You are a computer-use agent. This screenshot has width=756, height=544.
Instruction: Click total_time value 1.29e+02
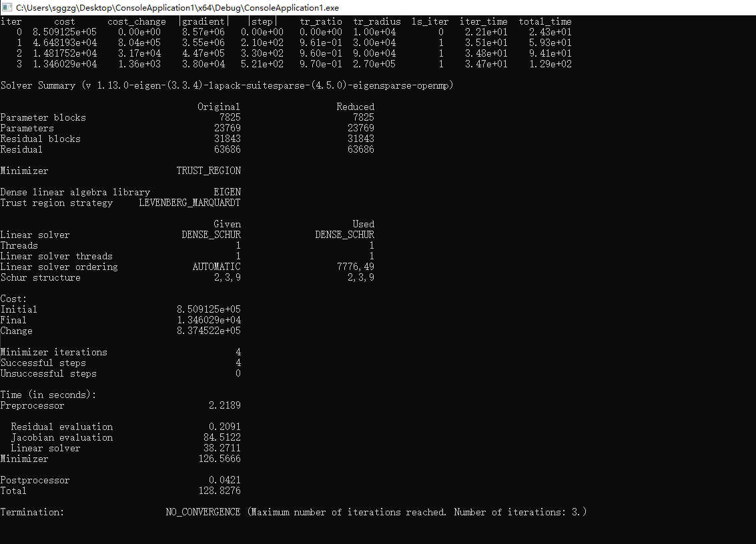[x=550, y=64]
